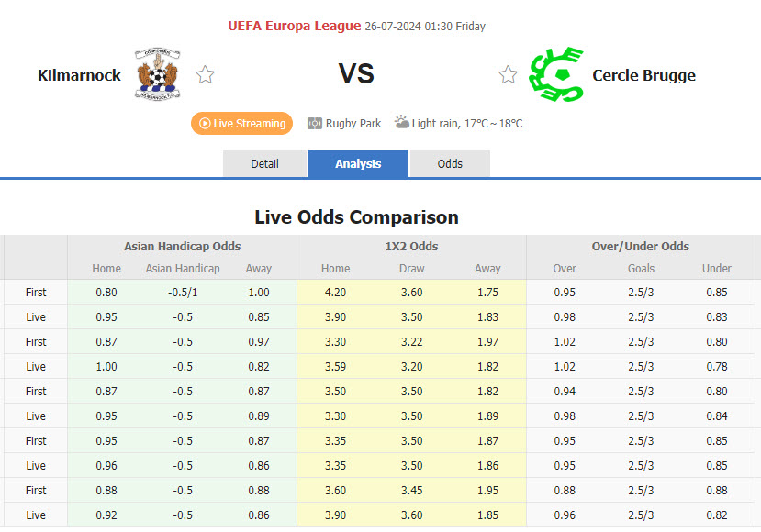Click the Rugby Park venue label

click(x=353, y=122)
